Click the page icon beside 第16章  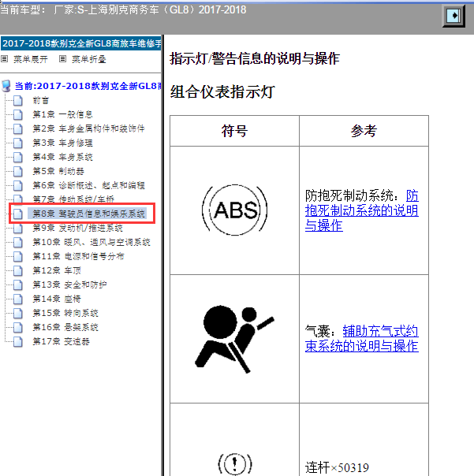pyautogui.click(x=18, y=327)
